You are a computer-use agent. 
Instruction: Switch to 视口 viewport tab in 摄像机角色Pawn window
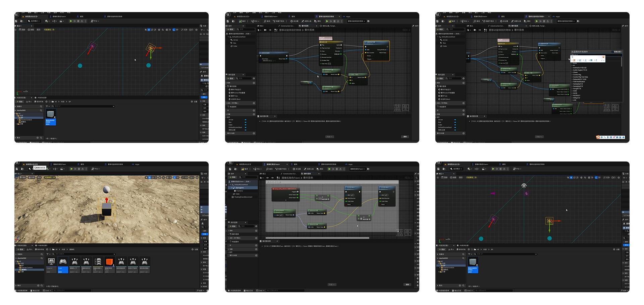pyautogui.click(x=263, y=174)
